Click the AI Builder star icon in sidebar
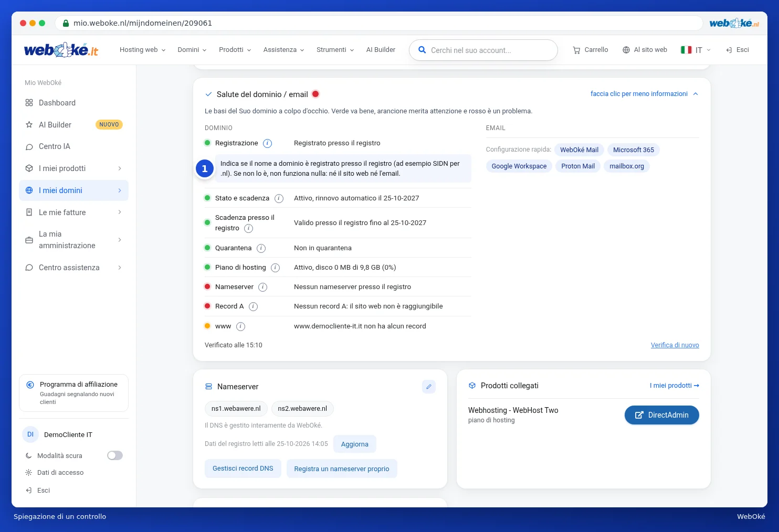Image resolution: width=779 pixels, height=532 pixels. point(29,125)
